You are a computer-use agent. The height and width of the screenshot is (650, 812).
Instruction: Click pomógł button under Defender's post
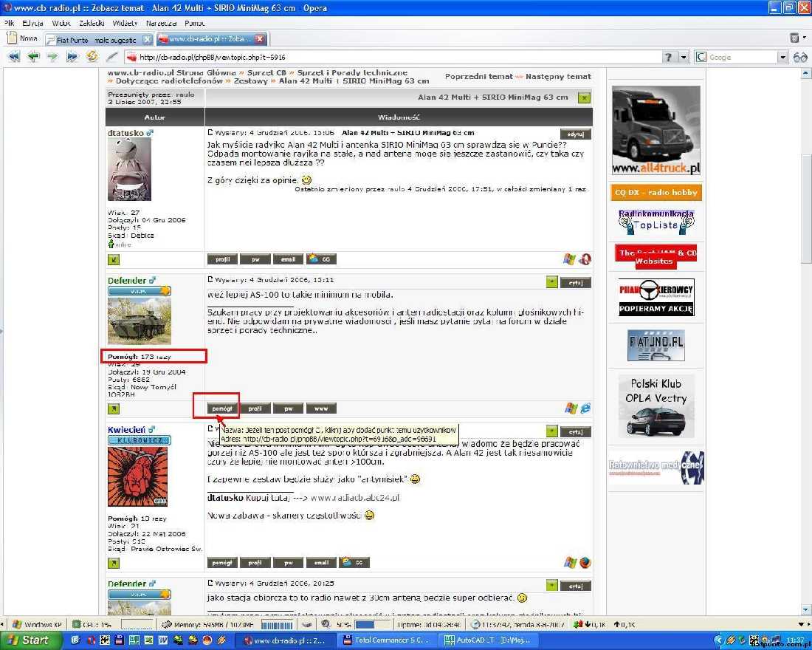[x=222, y=408]
